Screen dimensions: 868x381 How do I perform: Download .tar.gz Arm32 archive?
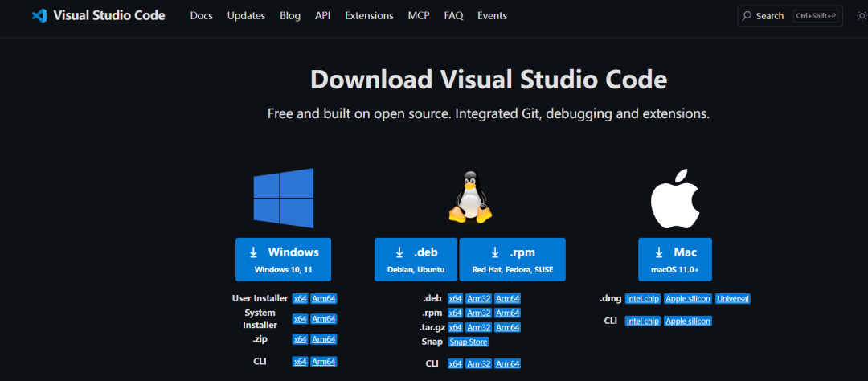click(479, 327)
